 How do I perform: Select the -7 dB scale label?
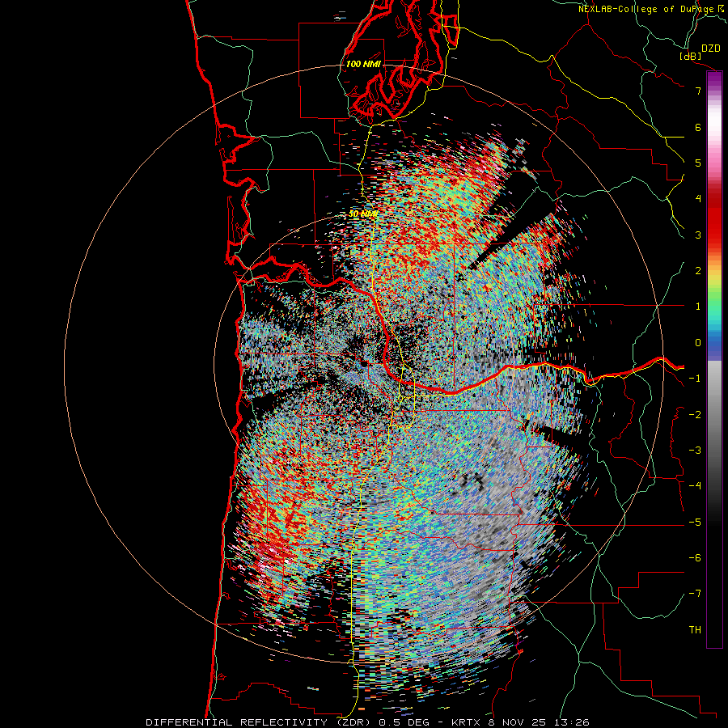pyautogui.click(x=695, y=594)
